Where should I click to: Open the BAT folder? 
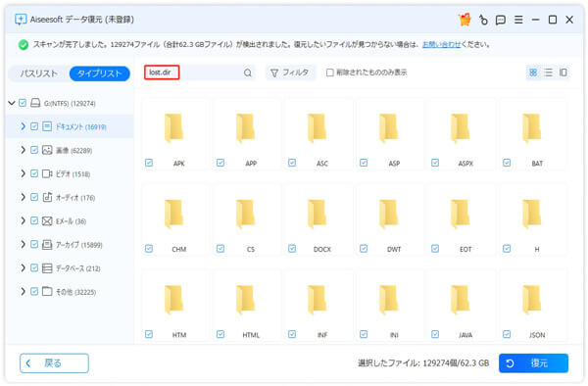532,128
